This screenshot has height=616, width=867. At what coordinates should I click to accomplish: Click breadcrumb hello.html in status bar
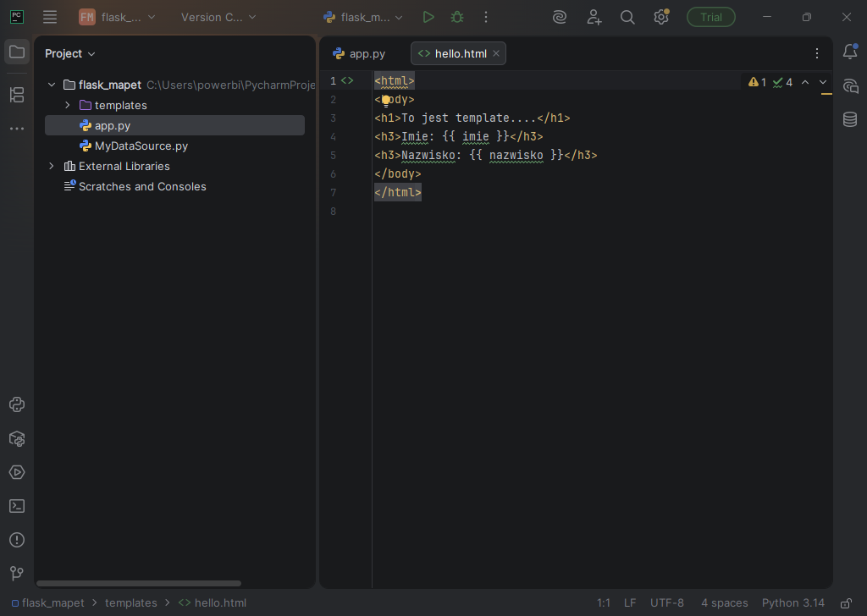(x=213, y=602)
